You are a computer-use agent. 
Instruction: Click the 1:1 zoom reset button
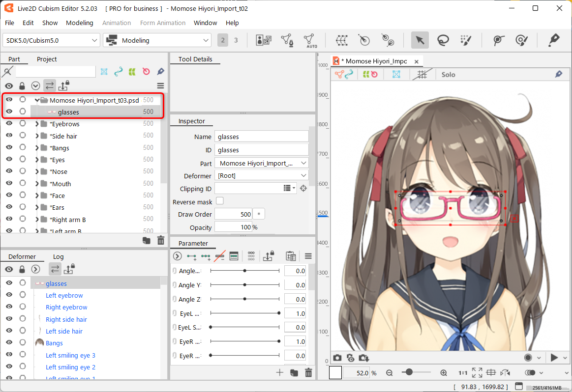463,373
